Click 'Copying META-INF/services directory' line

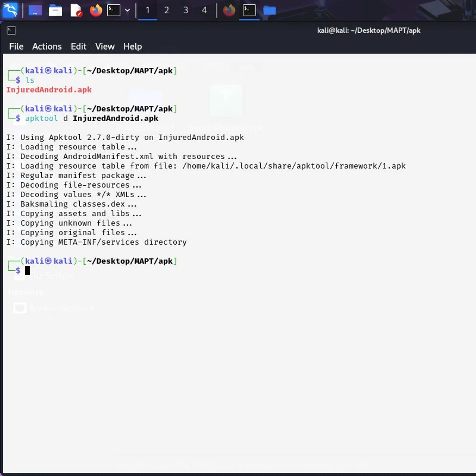96,242
